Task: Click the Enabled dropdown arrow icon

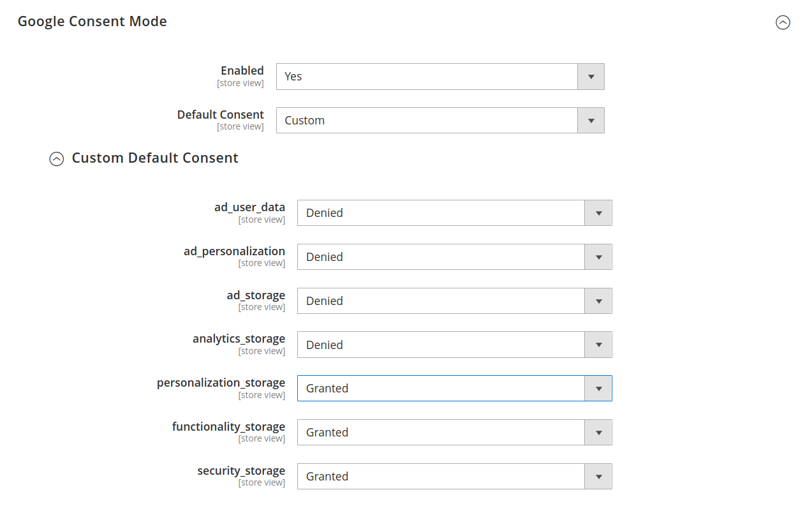Action: pyautogui.click(x=591, y=76)
